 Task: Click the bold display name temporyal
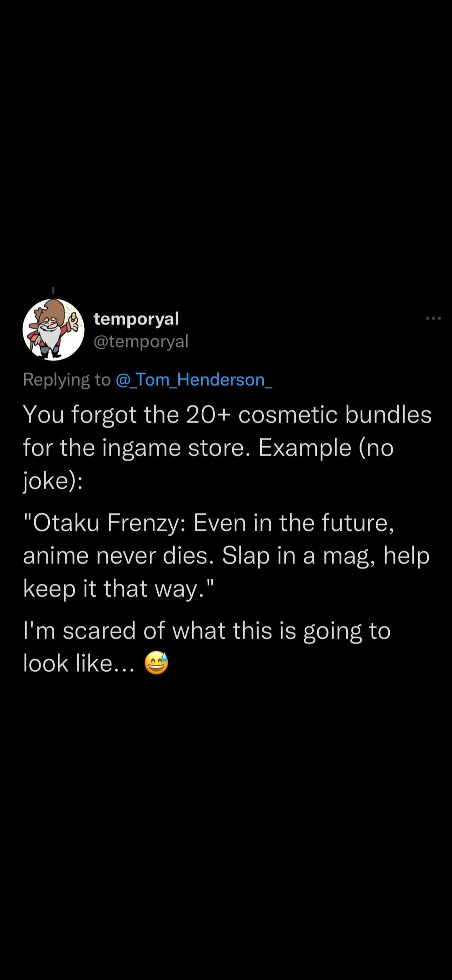point(136,319)
